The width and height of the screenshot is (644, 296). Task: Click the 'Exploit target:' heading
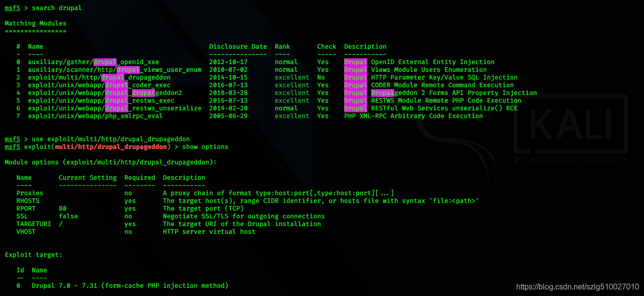point(34,255)
